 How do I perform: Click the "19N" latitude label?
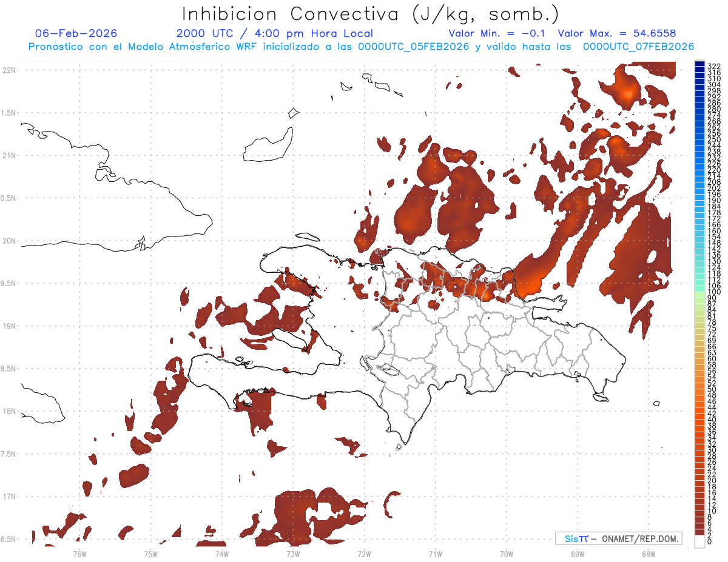pos(9,326)
